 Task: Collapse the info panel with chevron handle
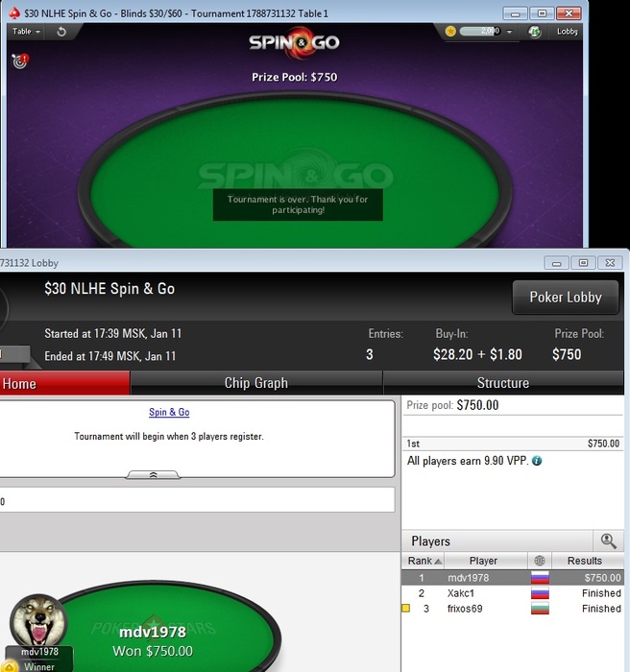[153, 475]
